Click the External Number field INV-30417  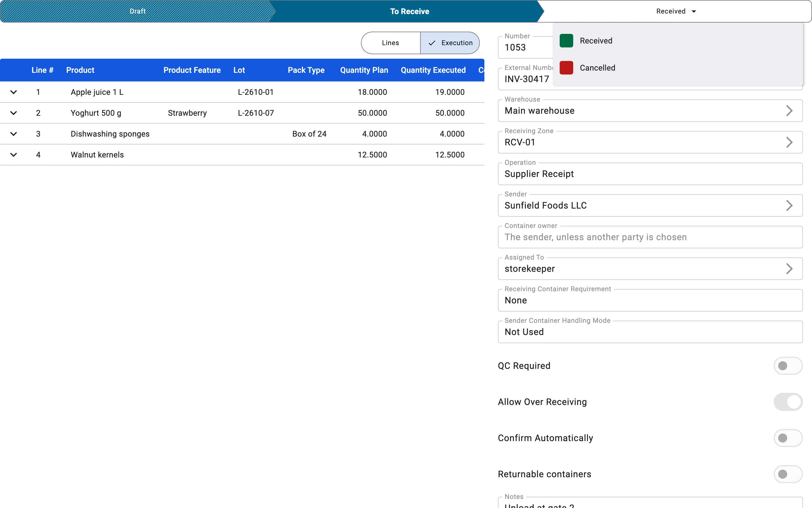tap(526, 79)
